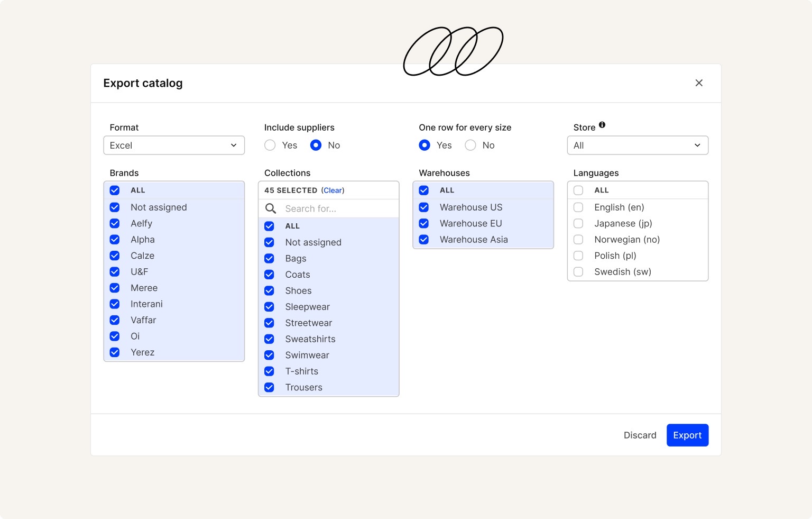This screenshot has height=519, width=812.
Task: Select No for One row for every size
Action: point(470,145)
